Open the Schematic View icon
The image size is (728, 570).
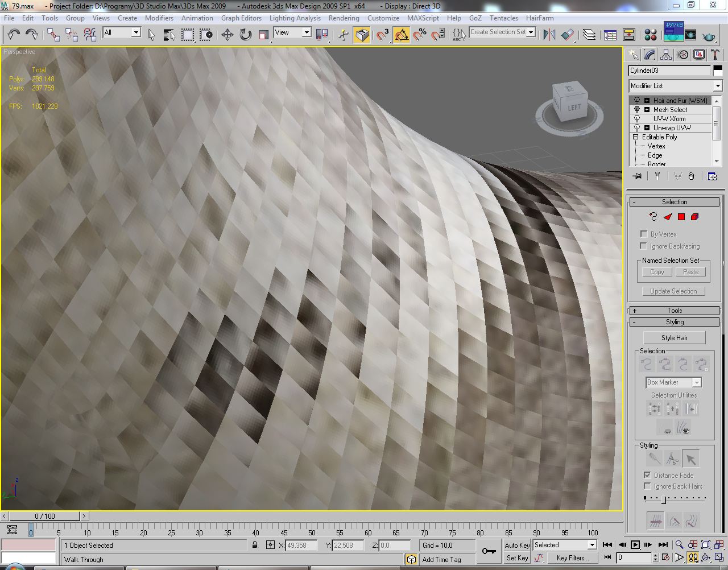point(628,35)
